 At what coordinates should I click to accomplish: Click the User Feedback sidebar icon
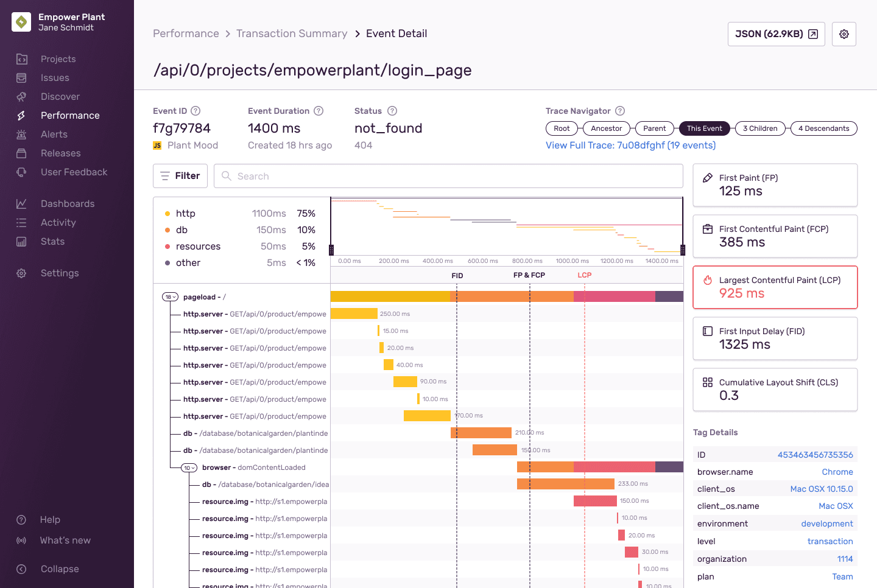point(21,172)
